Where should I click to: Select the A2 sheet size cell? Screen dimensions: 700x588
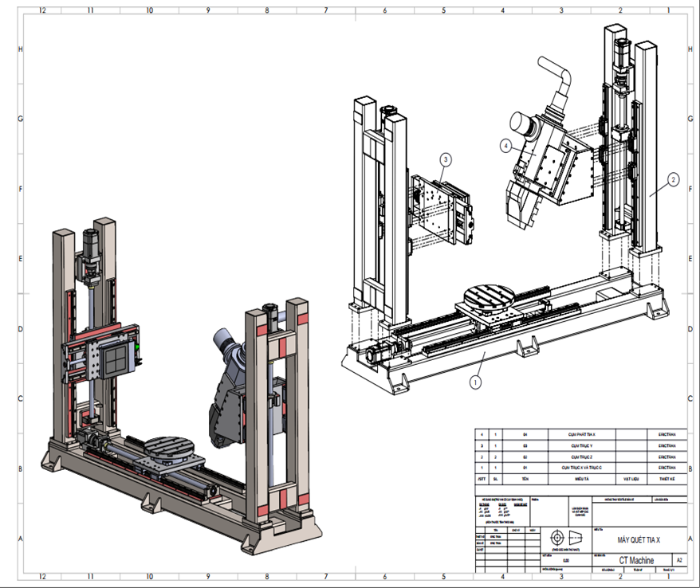679,560
